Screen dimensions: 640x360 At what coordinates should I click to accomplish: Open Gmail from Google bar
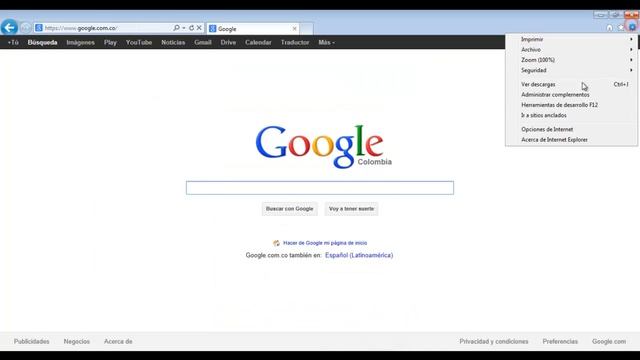click(203, 42)
